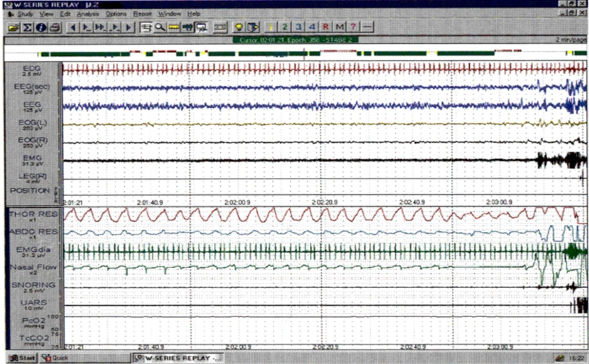Open the Report menu

pyautogui.click(x=142, y=13)
